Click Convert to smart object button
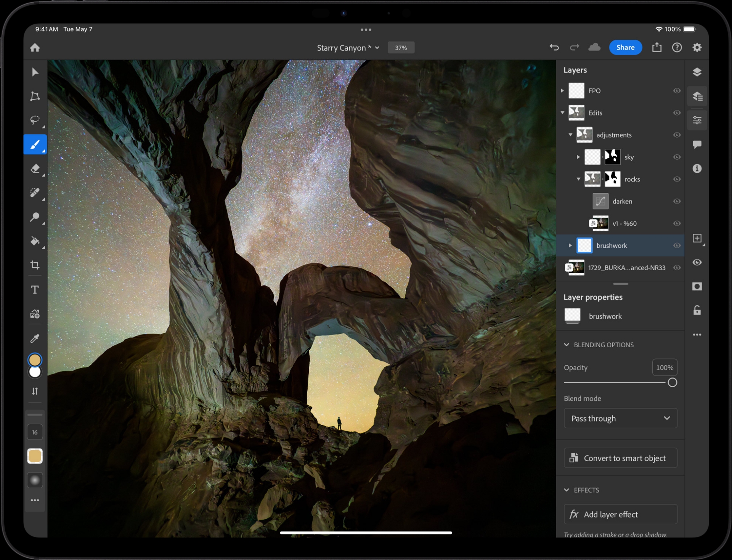 (620, 458)
